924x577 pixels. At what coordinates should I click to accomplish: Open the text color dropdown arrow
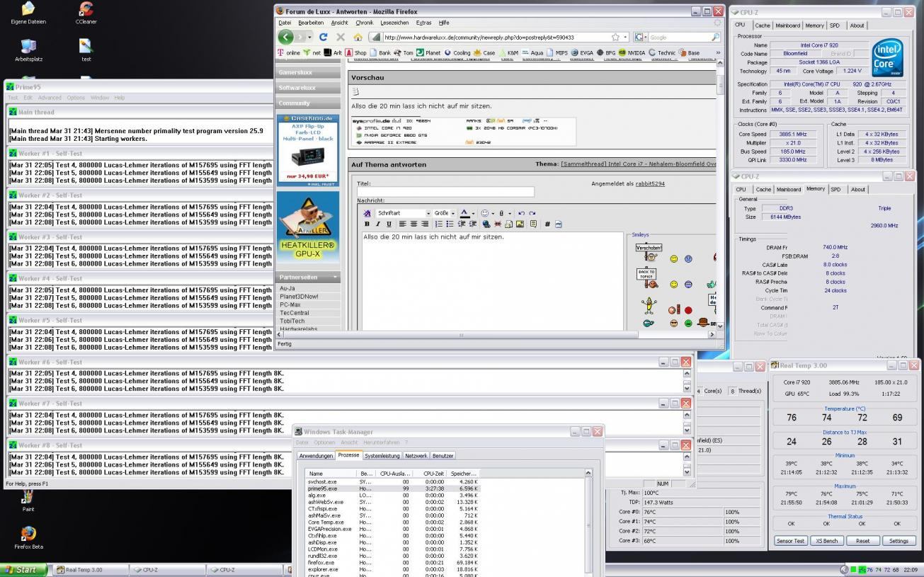[473, 213]
